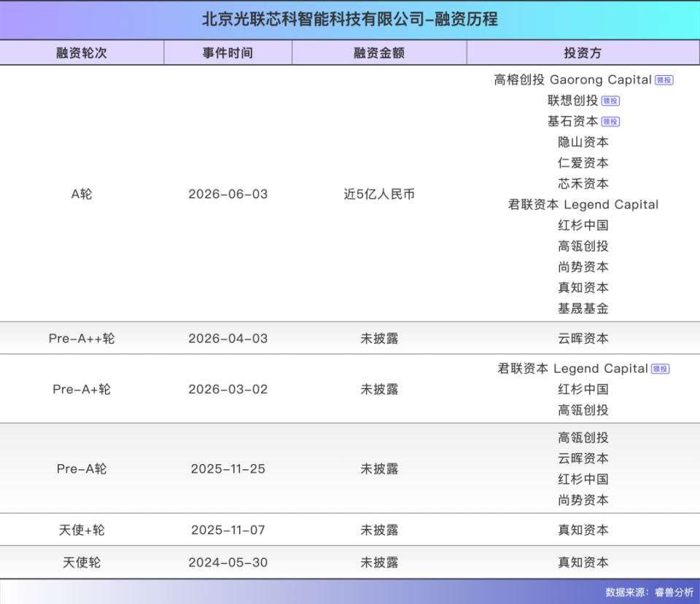Click the A轮 round cell
The height and width of the screenshot is (604, 700).
(x=82, y=194)
